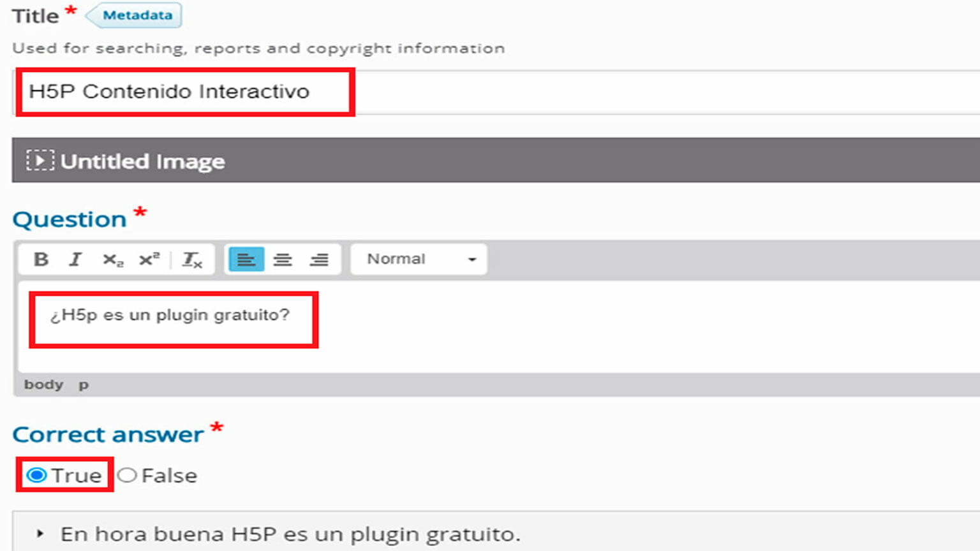Apply subscript formatting
The width and height of the screenshot is (980, 551).
(112, 260)
